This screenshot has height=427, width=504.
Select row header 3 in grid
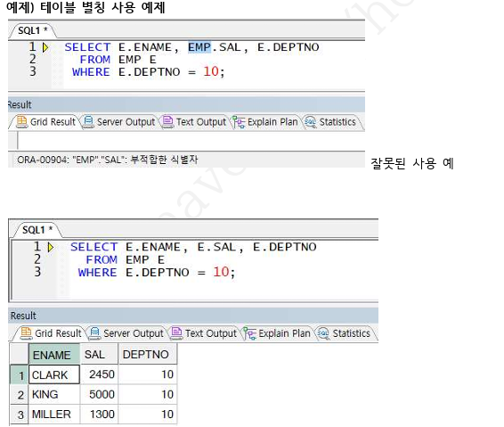point(20,415)
